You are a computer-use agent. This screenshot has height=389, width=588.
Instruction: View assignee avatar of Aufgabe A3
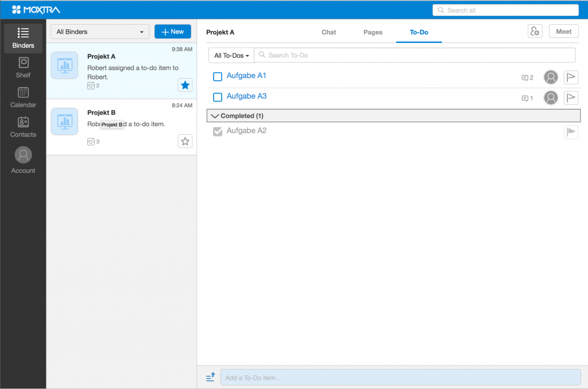[551, 98]
